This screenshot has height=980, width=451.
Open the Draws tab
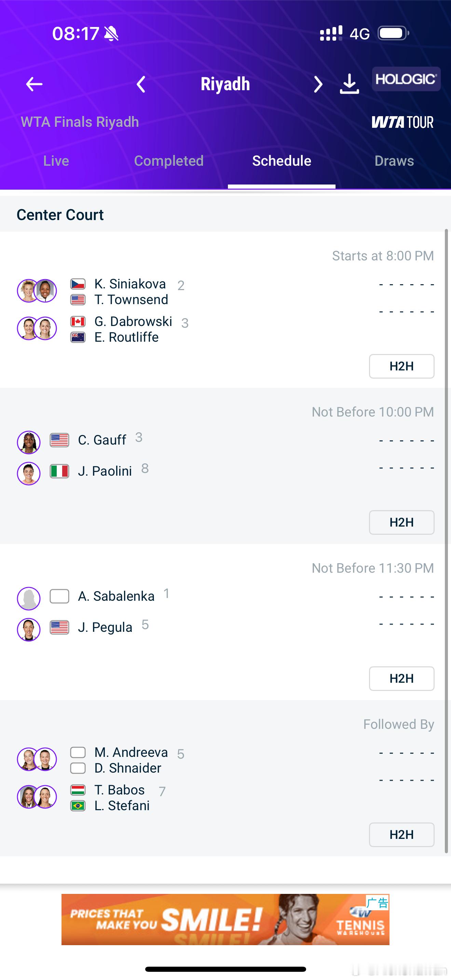[394, 161]
